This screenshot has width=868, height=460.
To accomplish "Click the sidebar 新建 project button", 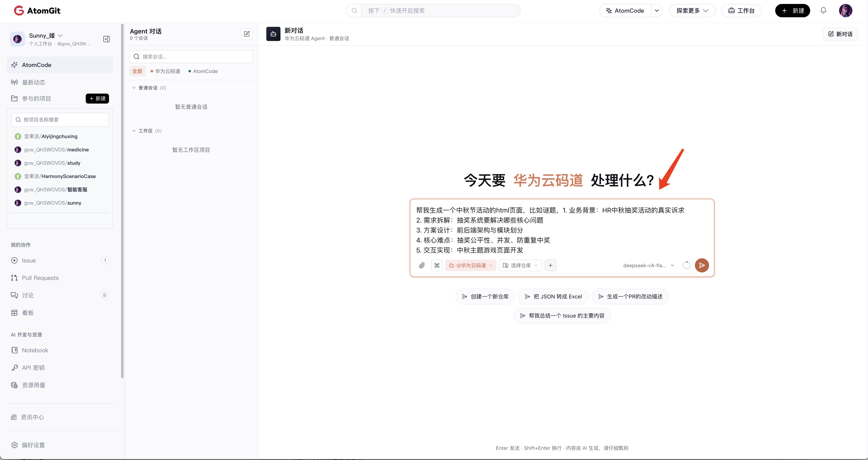I will 97,99.
